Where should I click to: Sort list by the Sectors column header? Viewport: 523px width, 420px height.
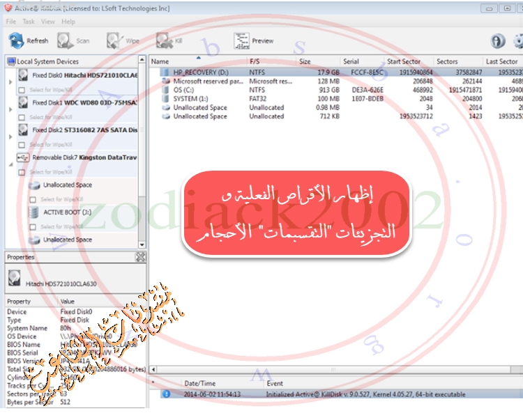(x=458, y=61)
